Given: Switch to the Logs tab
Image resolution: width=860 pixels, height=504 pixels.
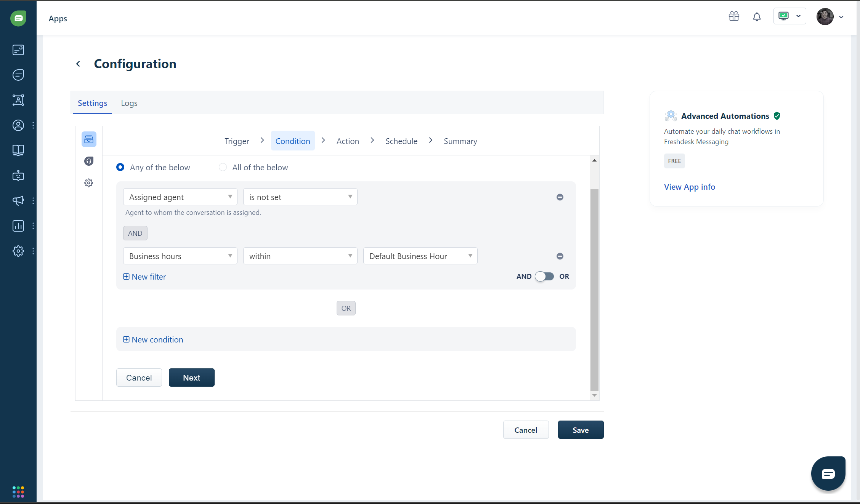Looking at the screenshot, I should pyautogui.click(x=129, y=103).
